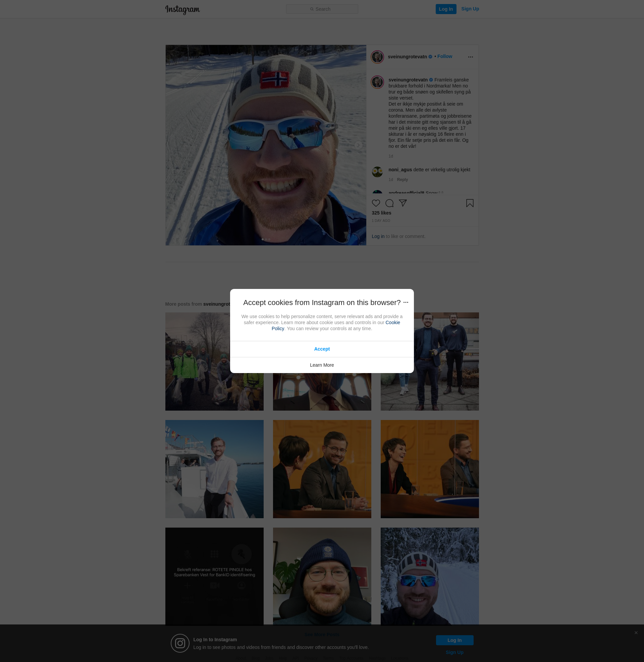Click the comment bubble icon
The image size is (644, 662).
[x=389, y=203]
